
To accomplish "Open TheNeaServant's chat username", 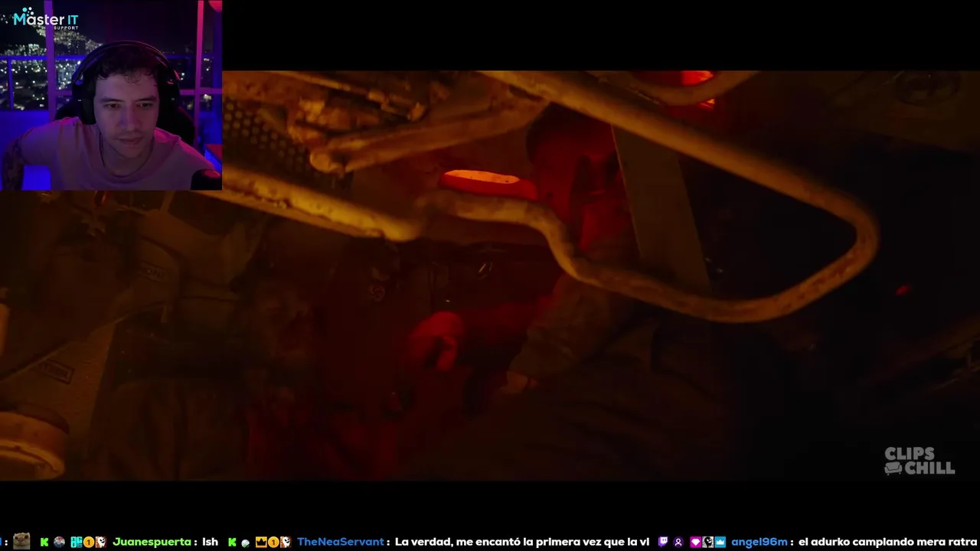I will (x=341, y=542).
